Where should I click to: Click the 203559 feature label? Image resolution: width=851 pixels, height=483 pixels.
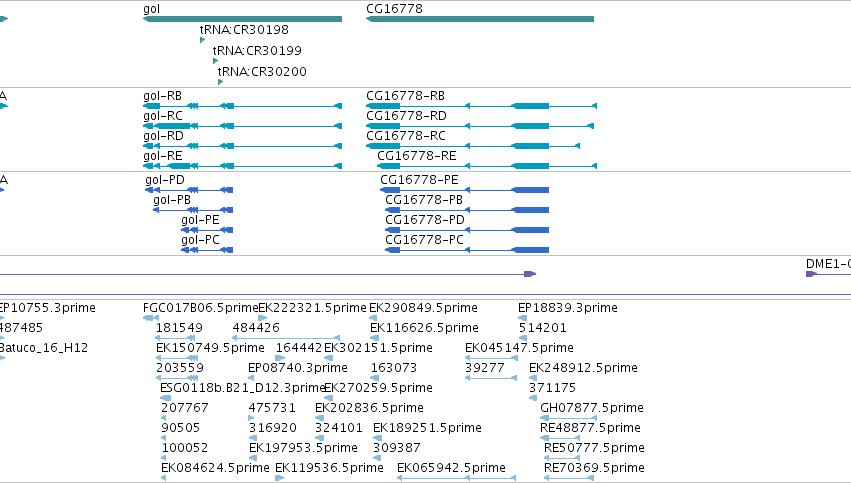click(180, 368)
